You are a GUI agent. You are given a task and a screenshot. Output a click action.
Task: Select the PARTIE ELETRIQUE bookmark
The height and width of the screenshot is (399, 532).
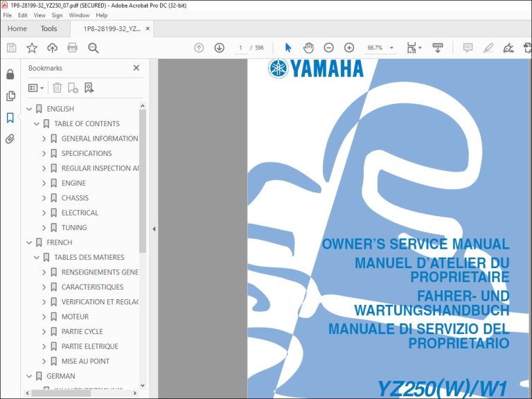tap(90, 347)
